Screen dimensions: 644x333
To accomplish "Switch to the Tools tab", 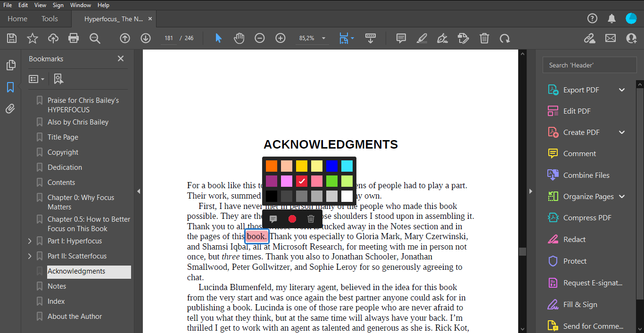I will [50, 19].
